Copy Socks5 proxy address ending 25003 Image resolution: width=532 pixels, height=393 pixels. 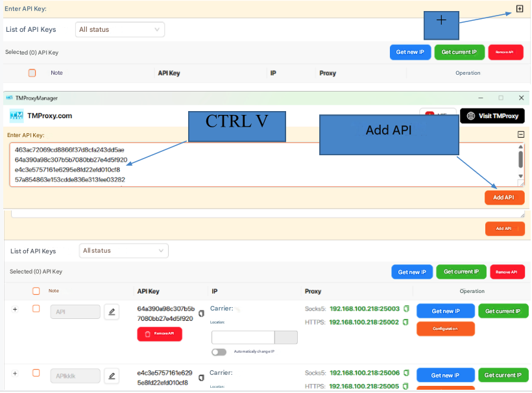(406, 308)
